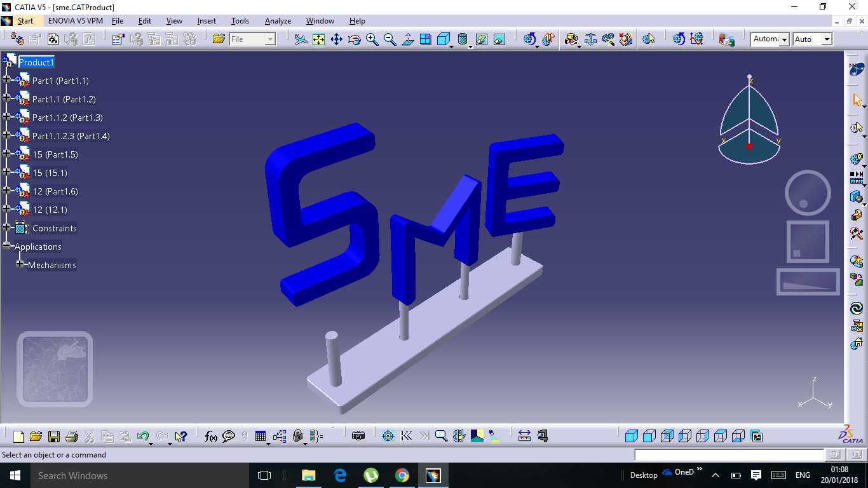Image resolution: width=868 pixels, height=488 pixels.
Task: Click the compass at top right
Action: (x=749, y=120)
